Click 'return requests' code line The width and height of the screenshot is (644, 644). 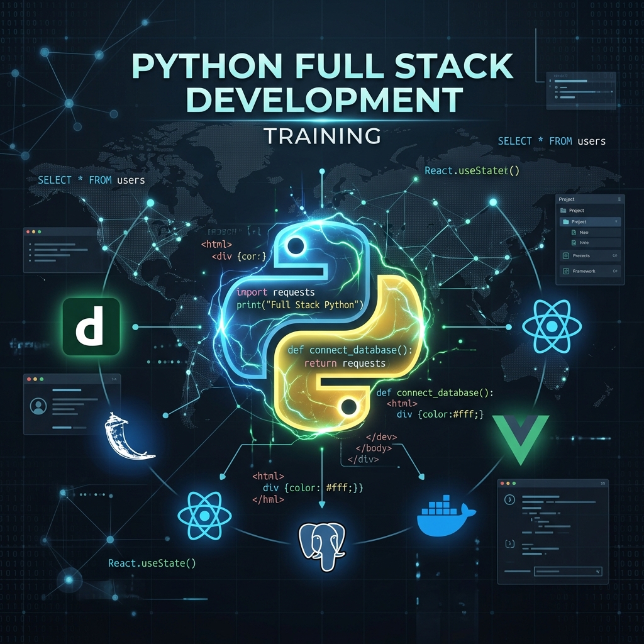click(x=345, y=363)
